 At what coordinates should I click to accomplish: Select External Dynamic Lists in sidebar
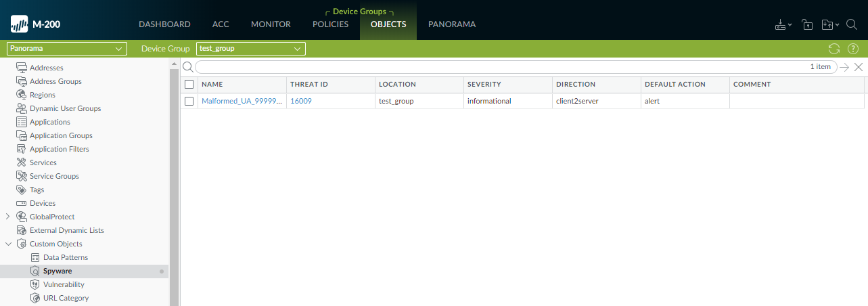coord(67,230)
